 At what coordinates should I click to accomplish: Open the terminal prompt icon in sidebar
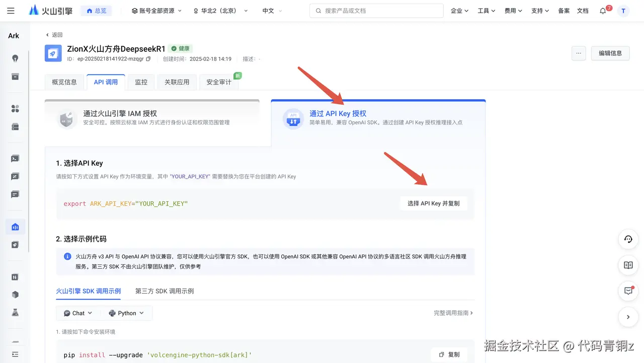[15, 159]
